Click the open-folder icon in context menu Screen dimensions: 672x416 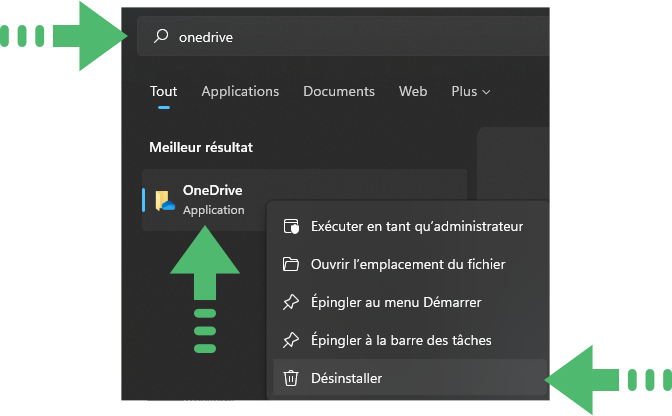(x=291, y=264)
